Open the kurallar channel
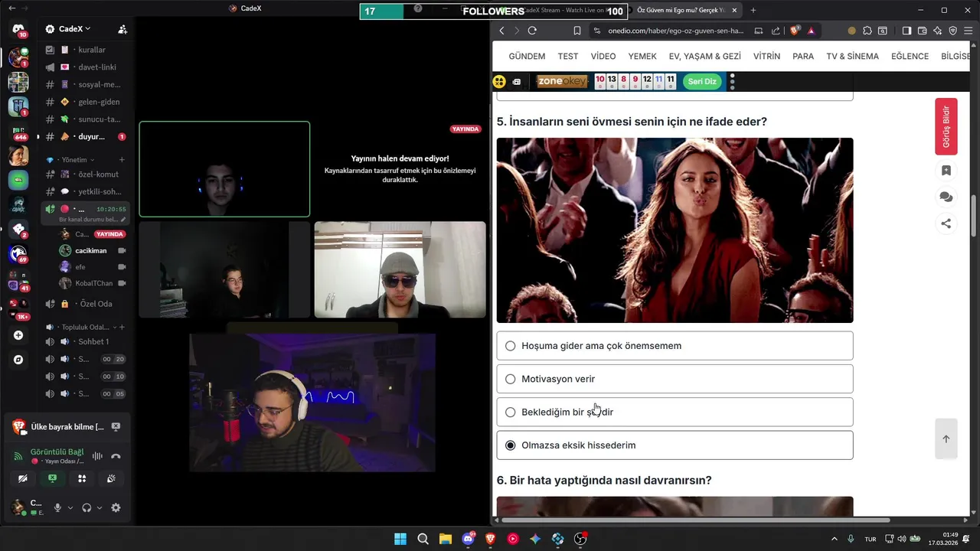 tap(86, 50)
